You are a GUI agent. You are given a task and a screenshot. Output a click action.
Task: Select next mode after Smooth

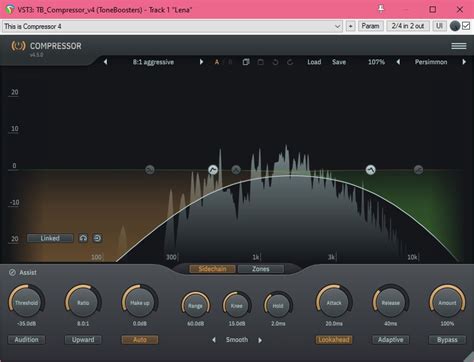[x=260, y=340]
